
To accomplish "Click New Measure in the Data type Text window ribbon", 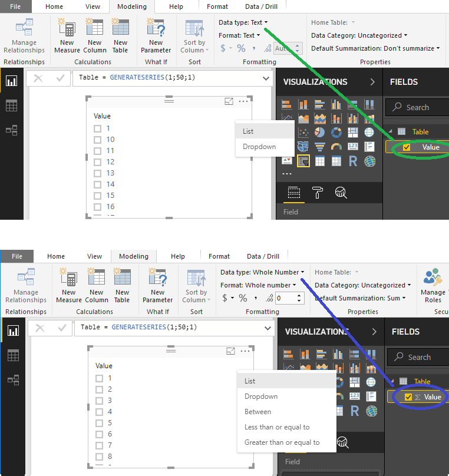I will pyautogui.click(x=67, y=36).
